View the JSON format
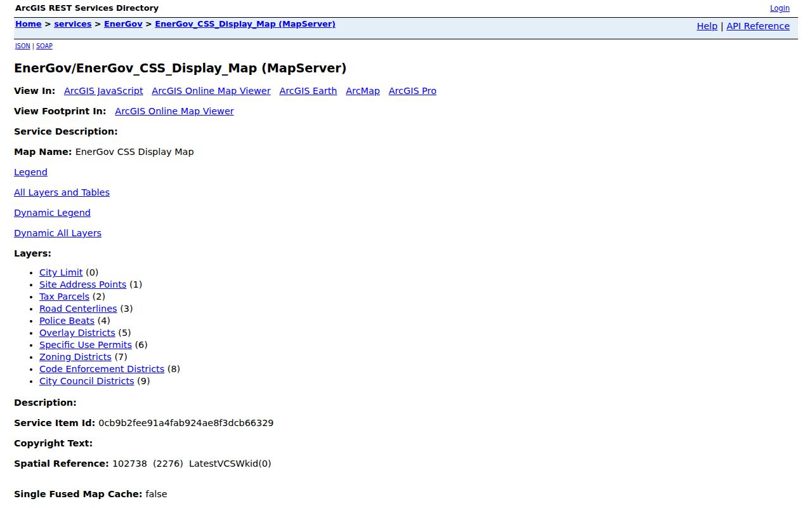The image size is (812, 508). [x=23, y=46]
